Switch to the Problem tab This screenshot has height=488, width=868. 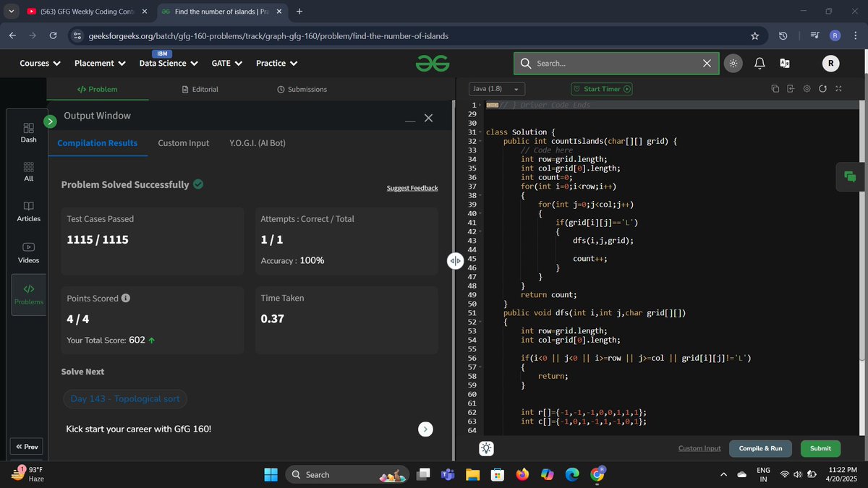tap(98, 89)
